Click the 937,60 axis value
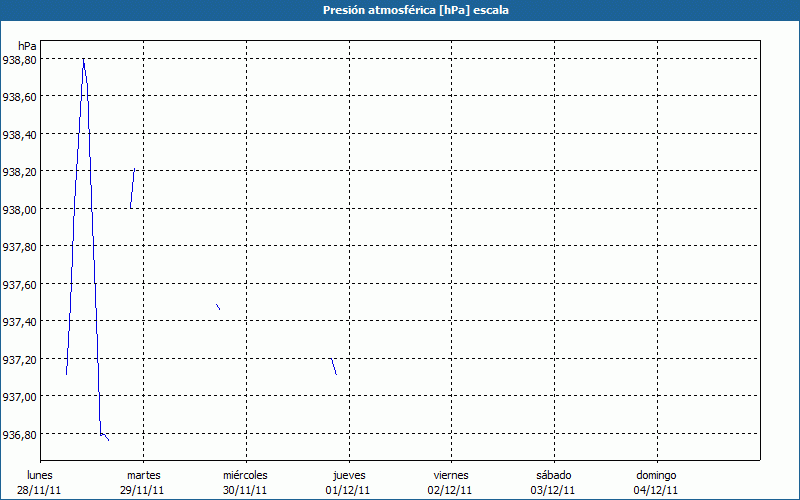This screenshot has height=500, width=800. 19,285
